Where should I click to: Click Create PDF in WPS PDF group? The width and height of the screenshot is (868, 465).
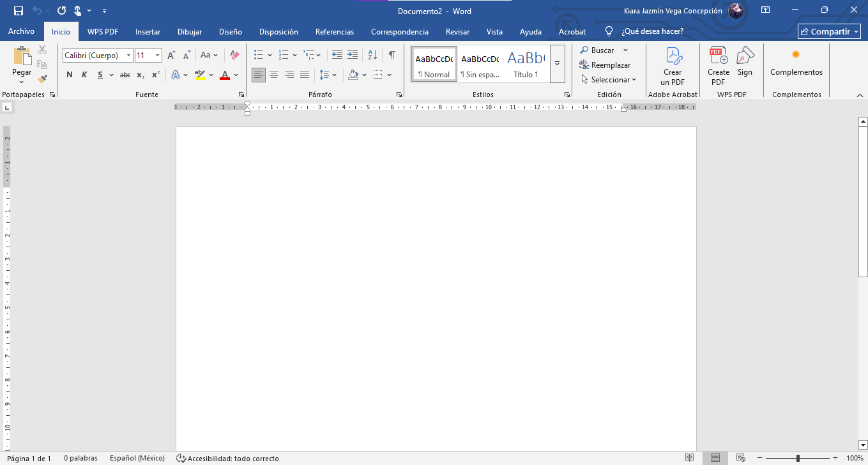[719, 66]
